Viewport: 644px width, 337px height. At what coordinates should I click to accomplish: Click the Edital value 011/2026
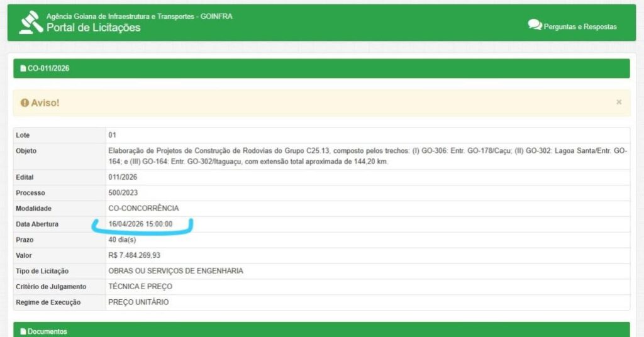(x=122, y=178)
